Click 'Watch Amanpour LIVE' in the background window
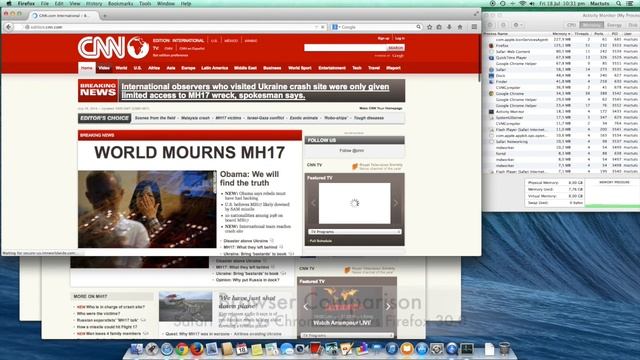The height and width of the screenshot is (360, 640). point(342,323)
